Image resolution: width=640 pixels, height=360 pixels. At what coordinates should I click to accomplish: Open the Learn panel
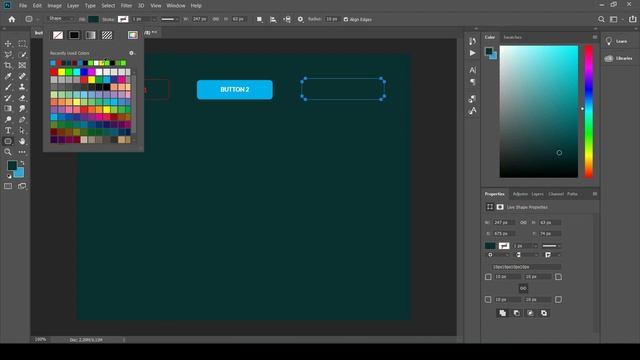(617, 41)
